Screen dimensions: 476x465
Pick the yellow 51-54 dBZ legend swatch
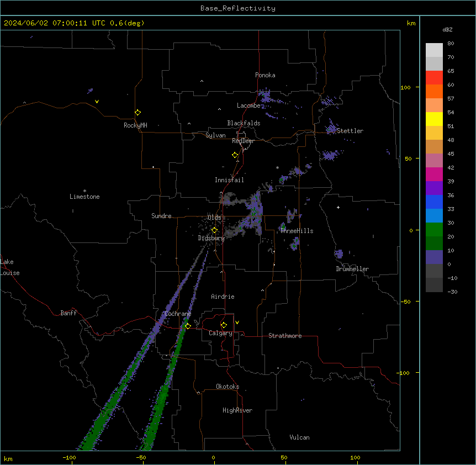tap(434, 119)
